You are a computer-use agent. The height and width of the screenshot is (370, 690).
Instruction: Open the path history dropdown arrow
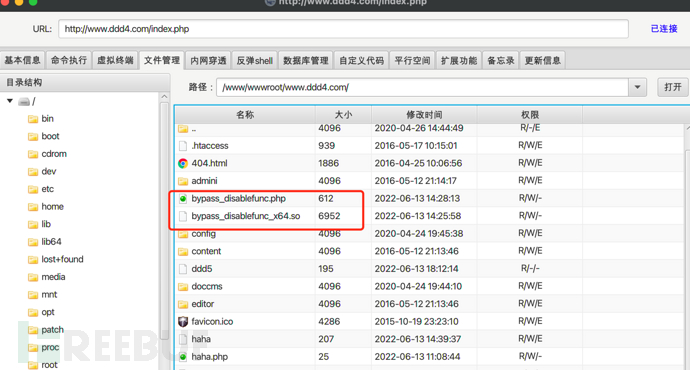[x=637, y=87]
